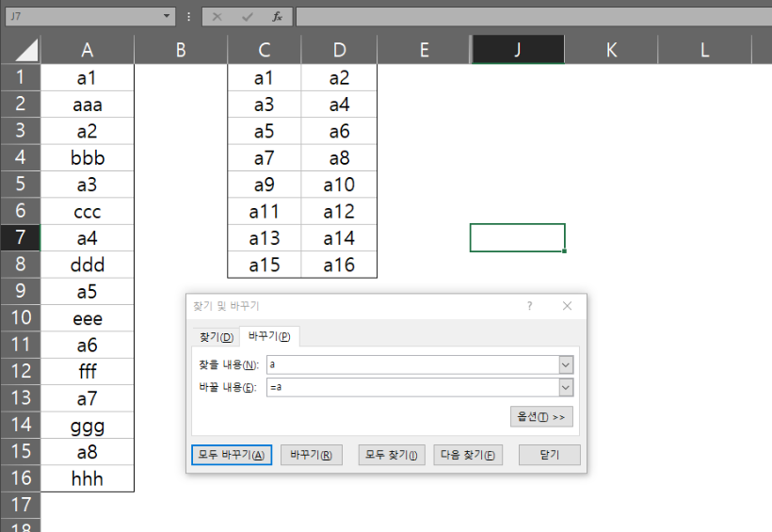Click cell containing a11
This screenshot has width=772, height=532.
pyautogui.click(x=265, y=211)
